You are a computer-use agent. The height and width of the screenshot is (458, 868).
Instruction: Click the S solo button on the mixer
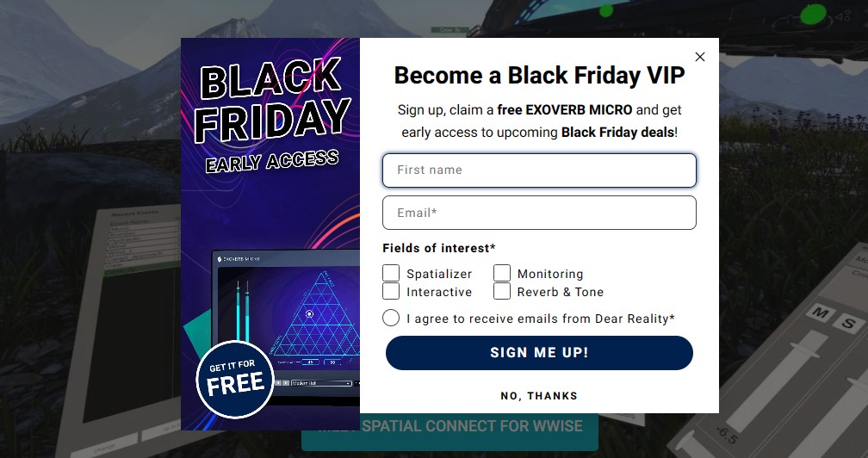point(849,323)
